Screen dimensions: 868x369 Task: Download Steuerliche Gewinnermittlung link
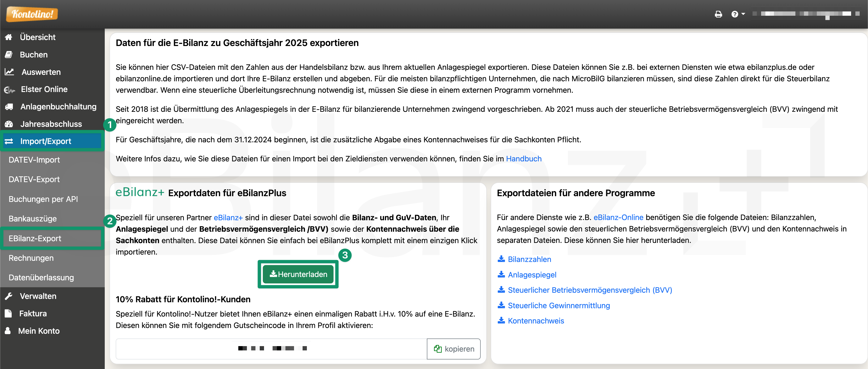(x=559, y=305)
